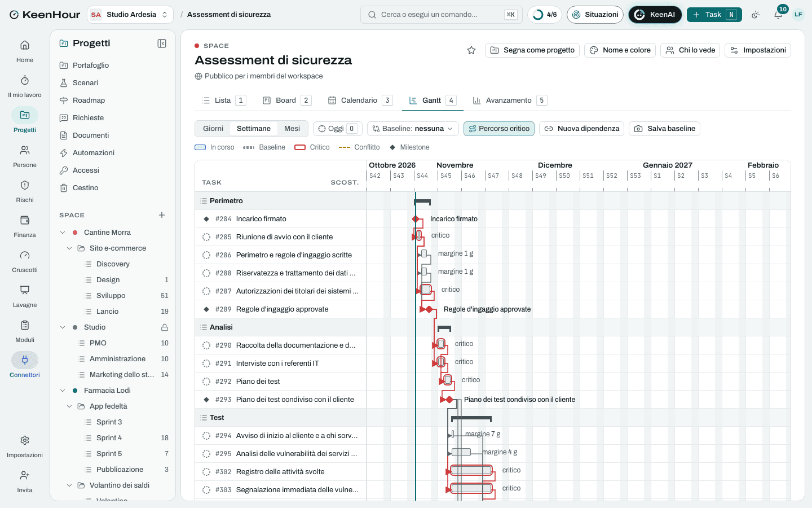Switch to the Calendario tab
The image size is (812, 508).
tap(360, 100)
